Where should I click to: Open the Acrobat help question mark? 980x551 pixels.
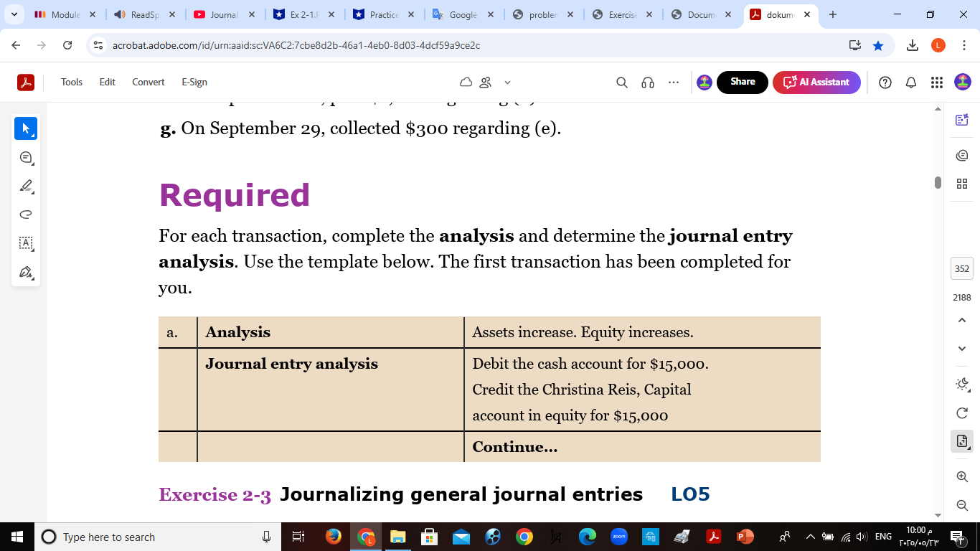click(x=885, y=83)
